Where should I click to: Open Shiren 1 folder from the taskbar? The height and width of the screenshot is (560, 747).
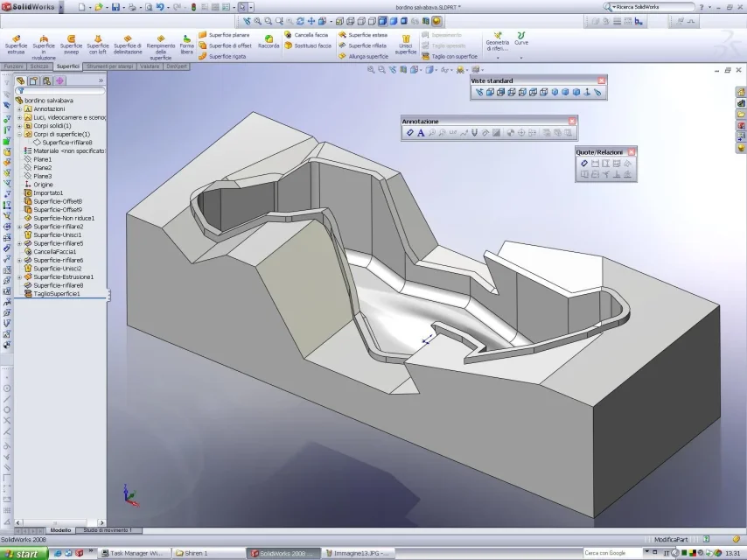click(x=206, y=553)
